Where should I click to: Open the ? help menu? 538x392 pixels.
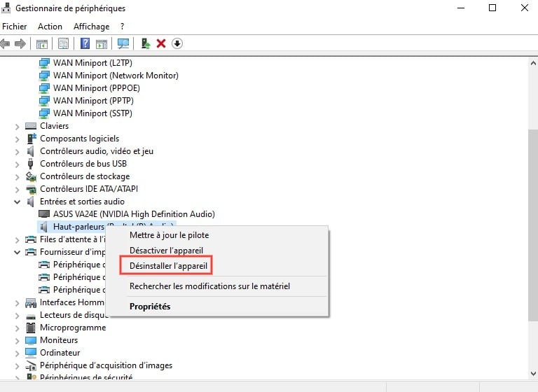(x=123, y=27)
